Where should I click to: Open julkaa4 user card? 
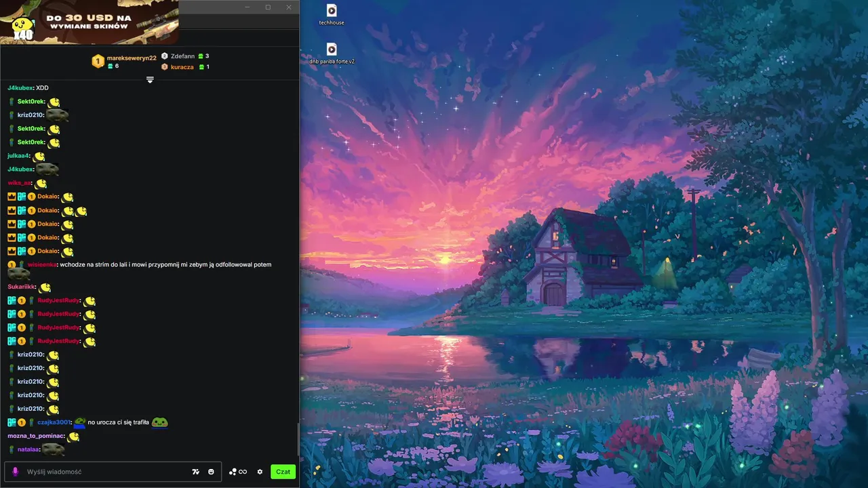pos(19,156)
